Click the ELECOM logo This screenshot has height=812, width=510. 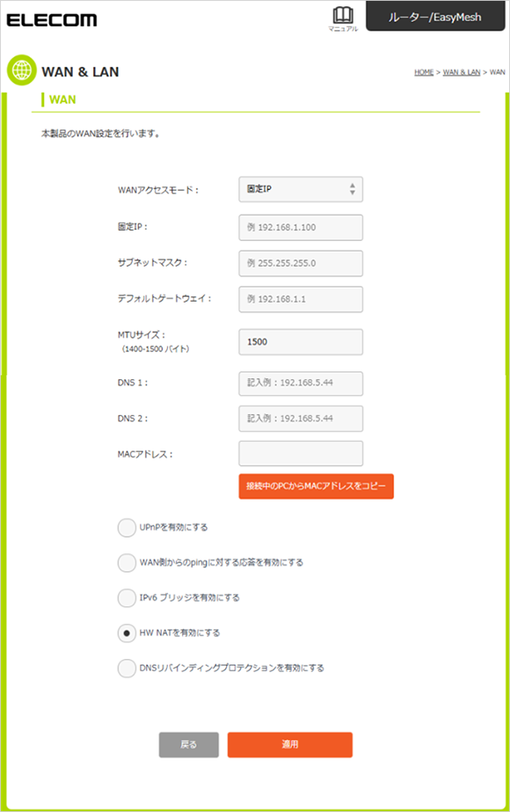tap(52, 20)
